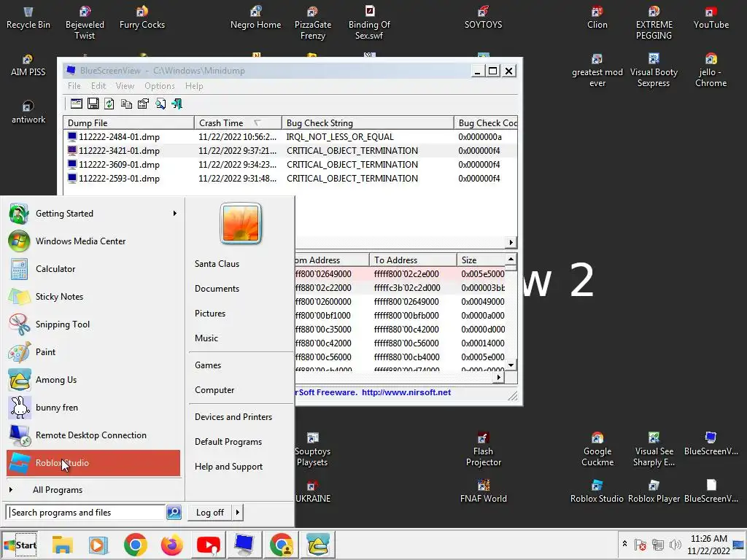The image size is (747, 560).
Task: Open Default Programs from the Start menu
Action: [x=228, y=442]
